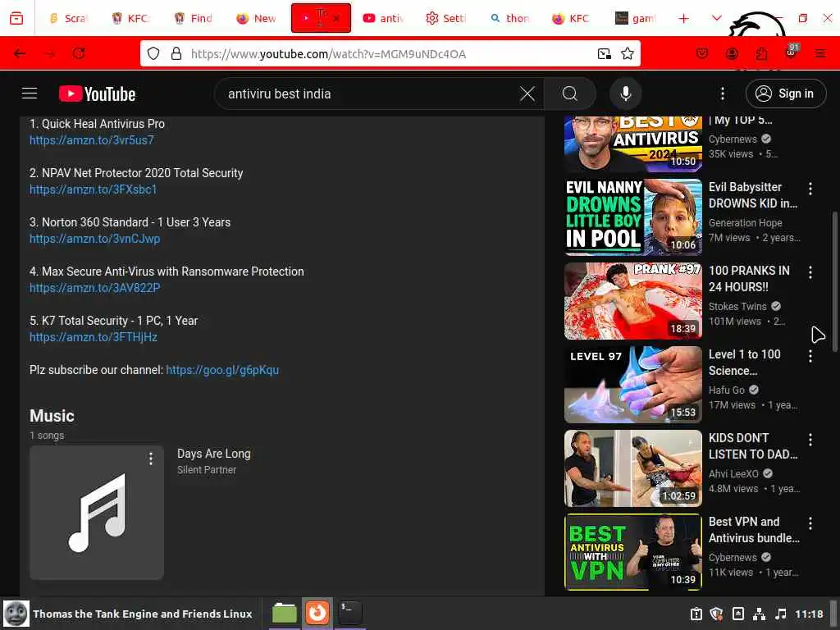
Task: Go to the YouTube home logo
Action: (x=97, y=94)
